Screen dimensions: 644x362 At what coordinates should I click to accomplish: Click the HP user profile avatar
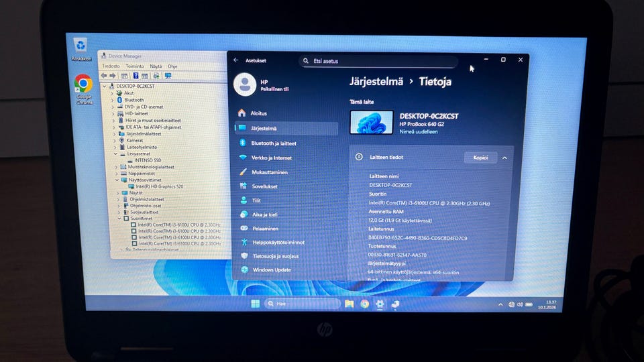coord(245,84)
